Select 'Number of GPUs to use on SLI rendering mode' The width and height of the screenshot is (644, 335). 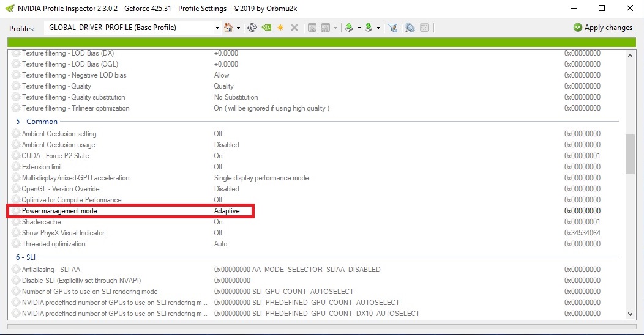pyautogui.click(x=89, y=292)
